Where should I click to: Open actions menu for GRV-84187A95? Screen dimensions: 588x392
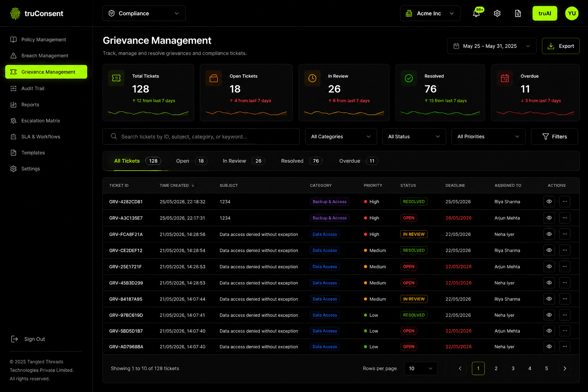tap(565, 299)
